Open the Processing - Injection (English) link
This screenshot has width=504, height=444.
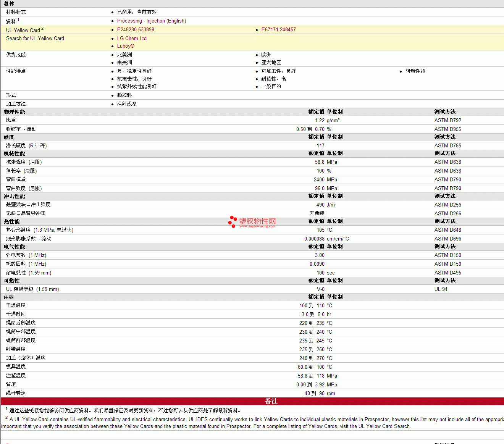click(152, 21)
